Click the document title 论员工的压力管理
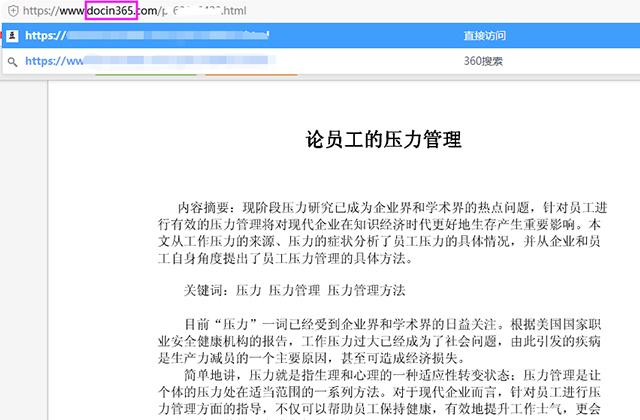 384,140
